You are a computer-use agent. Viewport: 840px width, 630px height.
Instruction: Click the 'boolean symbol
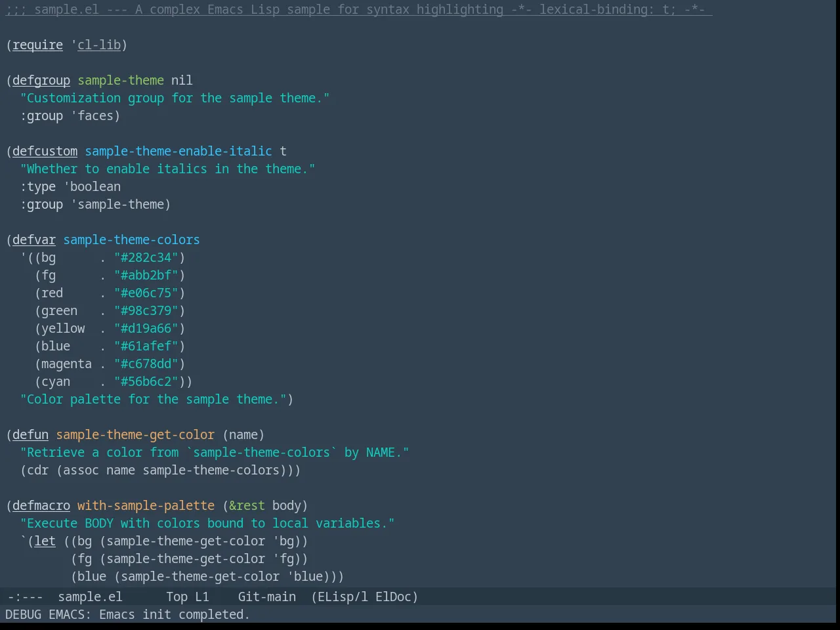92,186
